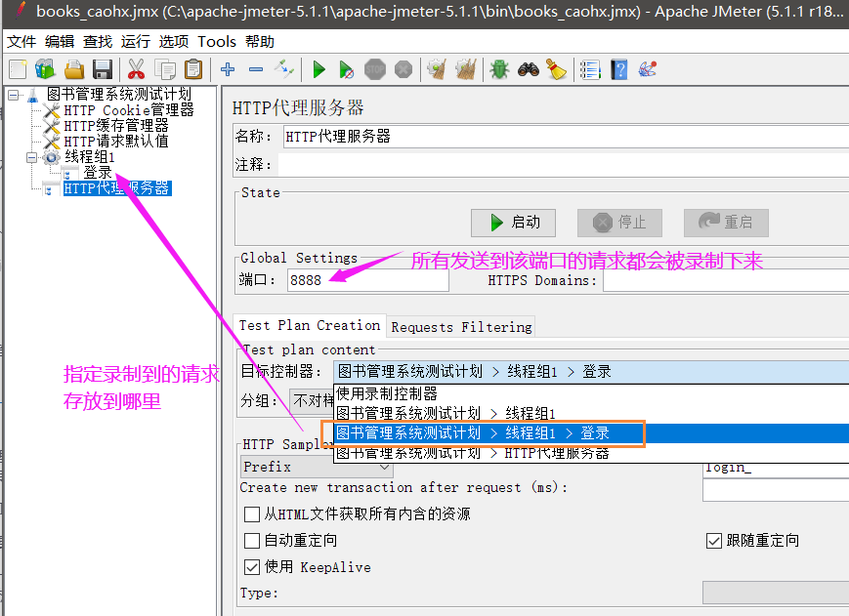Open the 分组 dropdown
The image size is (849, 616).
tap(313, 401)
